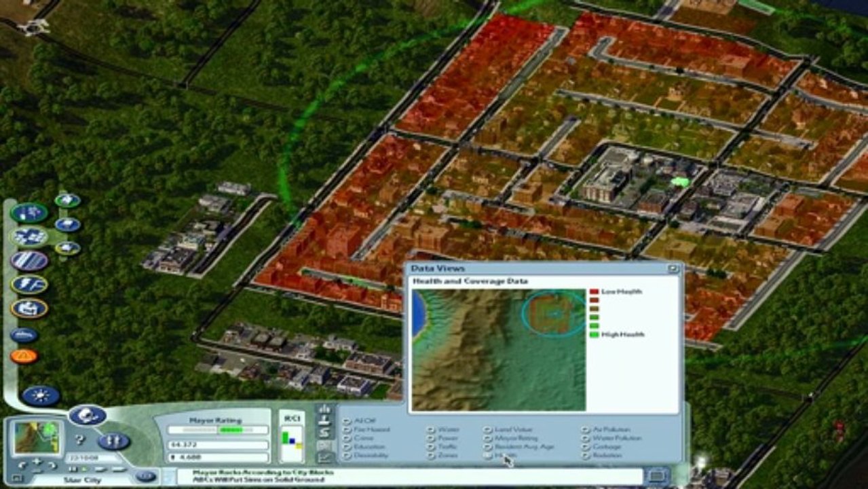Open the Landscaping tools menu

(x=29, y=213)
